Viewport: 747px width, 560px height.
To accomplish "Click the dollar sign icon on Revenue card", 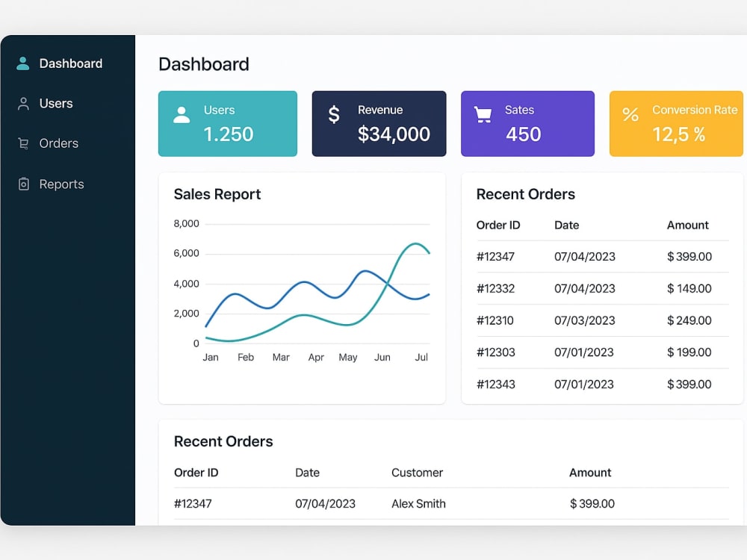I will [334, 115].
